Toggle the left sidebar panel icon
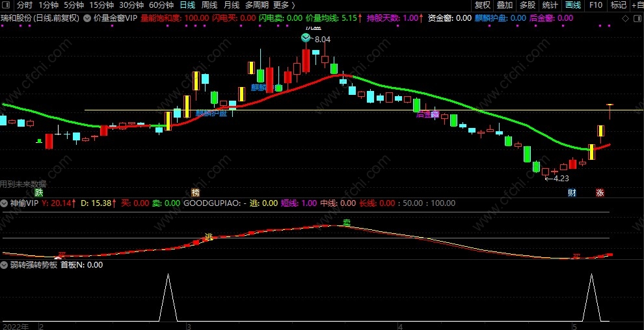Viewport: 644px width, 330px height. pos(6,5)
